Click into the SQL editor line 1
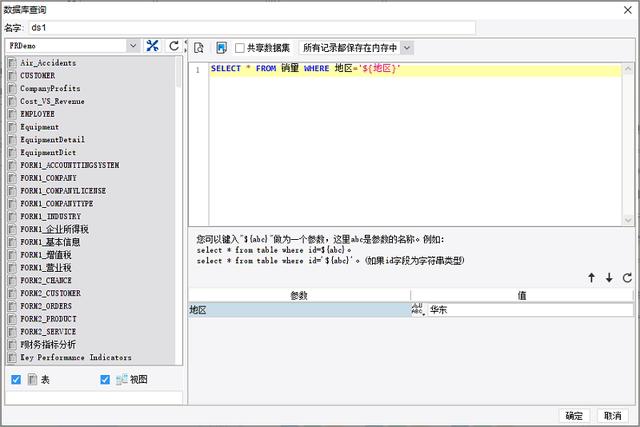 coord(416,69)
